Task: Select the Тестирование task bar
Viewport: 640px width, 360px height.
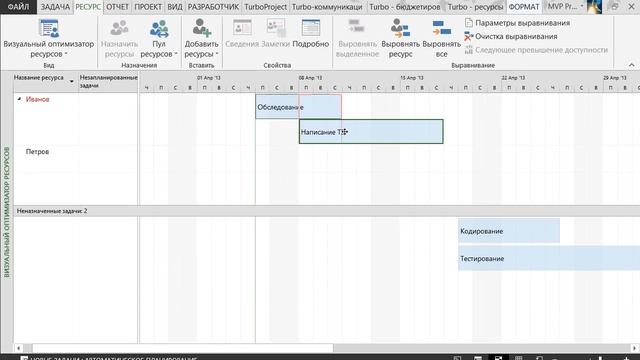Action: click(549, 258)
